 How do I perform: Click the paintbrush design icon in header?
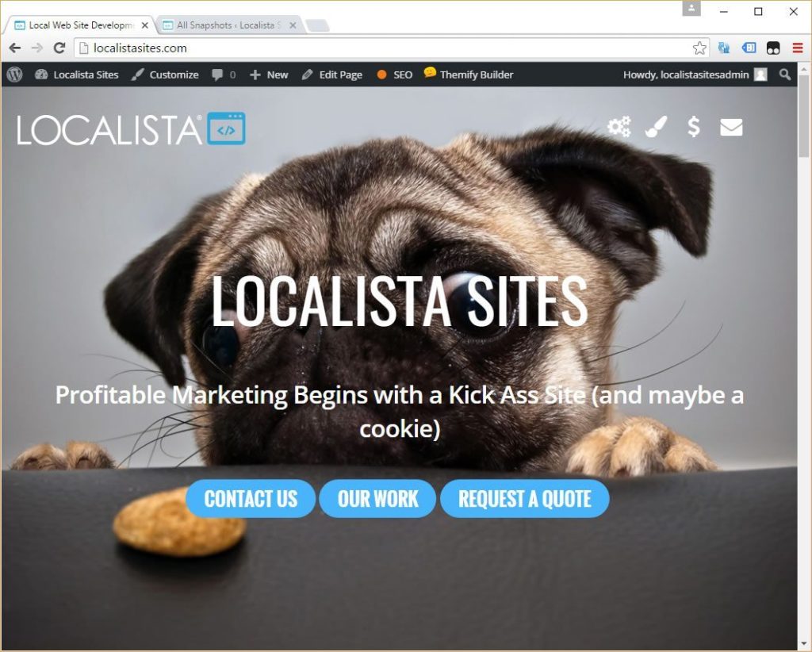tap(656, 126)
